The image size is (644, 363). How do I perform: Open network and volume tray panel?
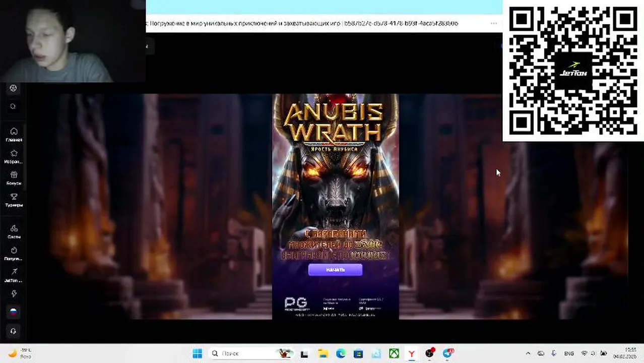click(594, 353)
